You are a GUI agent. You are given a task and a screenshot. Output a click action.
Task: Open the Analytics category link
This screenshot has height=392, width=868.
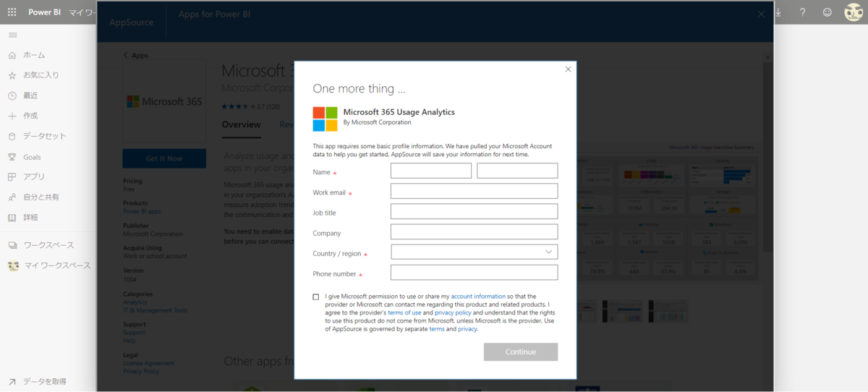(x=135, y=302)
